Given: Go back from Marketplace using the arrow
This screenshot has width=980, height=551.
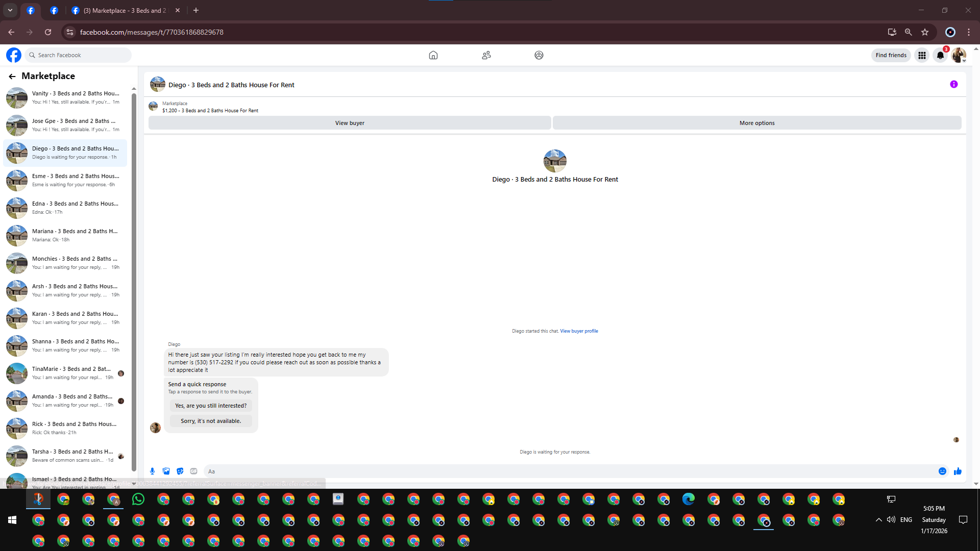Looking at the screenshot, I should [12, 76].
